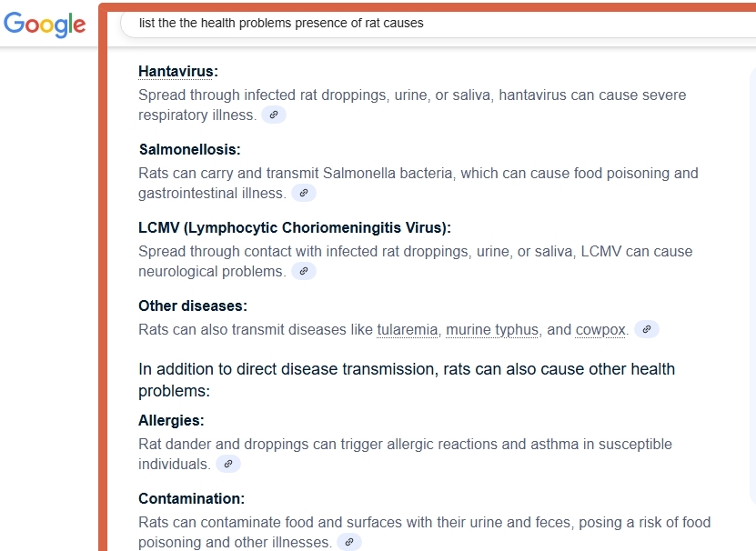Screen dimensions: 756x551
Task: Click the Google logo
Action: tap(45, 25)
